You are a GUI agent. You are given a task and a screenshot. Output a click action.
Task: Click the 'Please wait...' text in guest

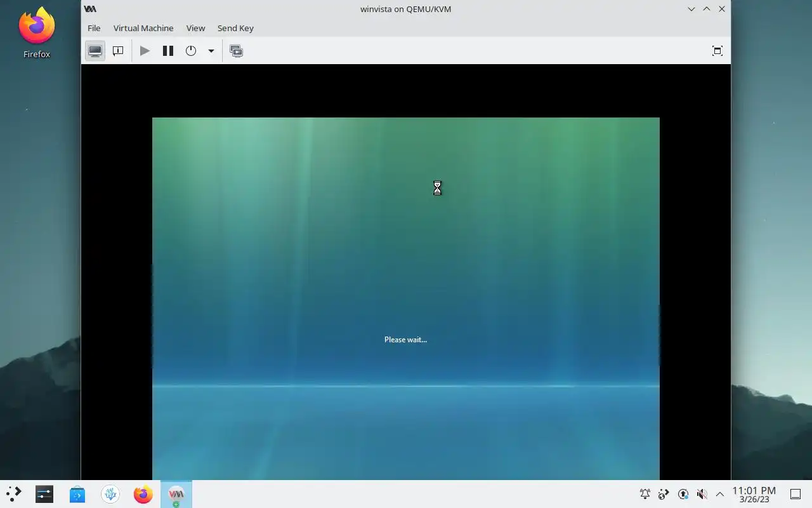[x=405, y=340]
